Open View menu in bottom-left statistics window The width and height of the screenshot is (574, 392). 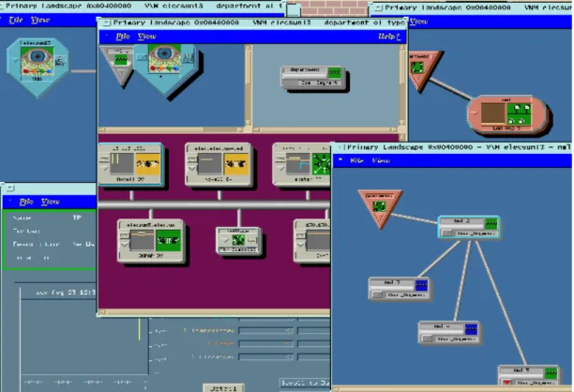point(50,202)
